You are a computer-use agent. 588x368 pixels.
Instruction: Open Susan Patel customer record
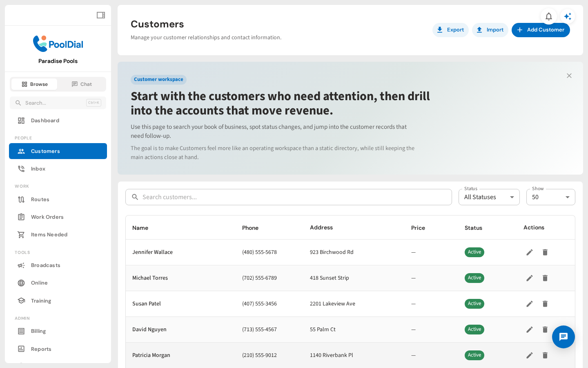pyautogui.click(x=147, y=304)
